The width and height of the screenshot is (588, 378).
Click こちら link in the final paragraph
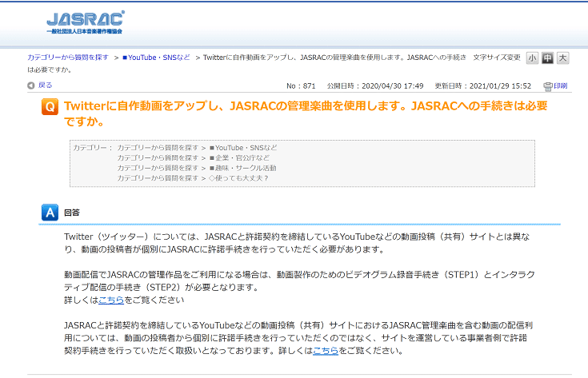coord(326,351)
